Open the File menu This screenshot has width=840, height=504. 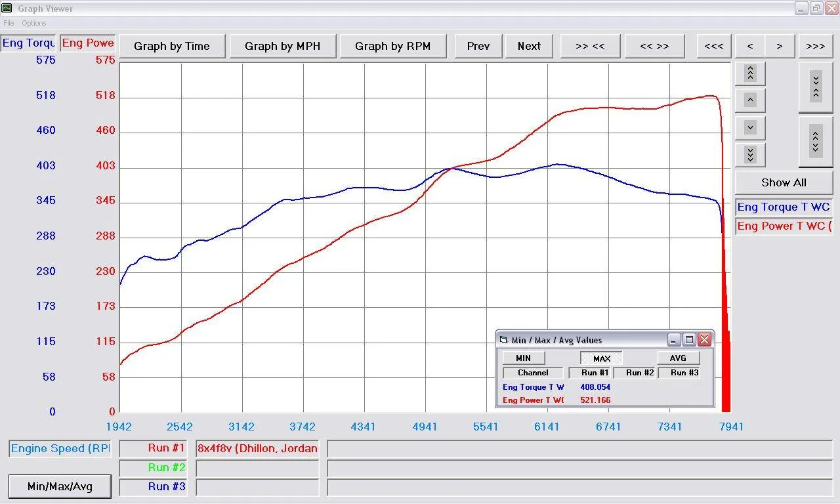tap(9, 23)
